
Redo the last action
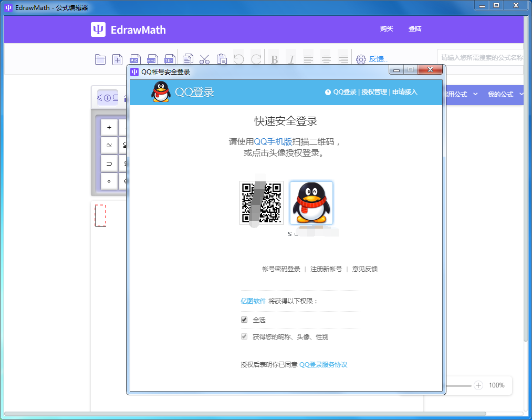(x=256, y=59)
